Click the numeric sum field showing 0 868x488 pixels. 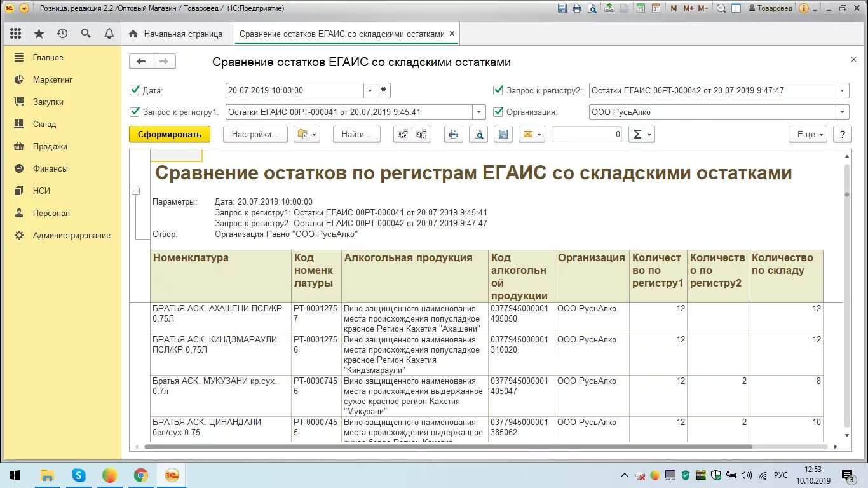pos(587,134)
